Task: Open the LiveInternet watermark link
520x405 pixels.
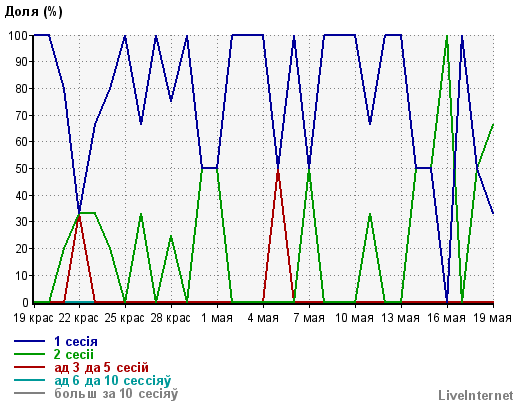Action: point(476,395)
